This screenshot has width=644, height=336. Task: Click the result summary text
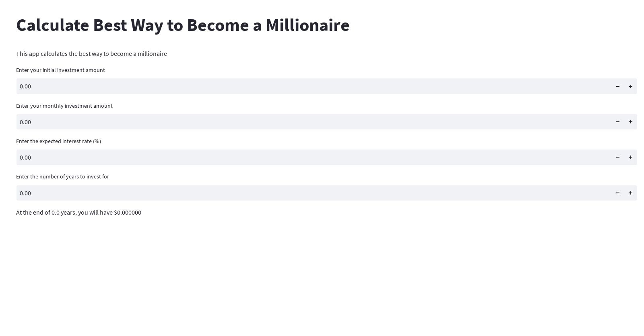pos(78,212)
